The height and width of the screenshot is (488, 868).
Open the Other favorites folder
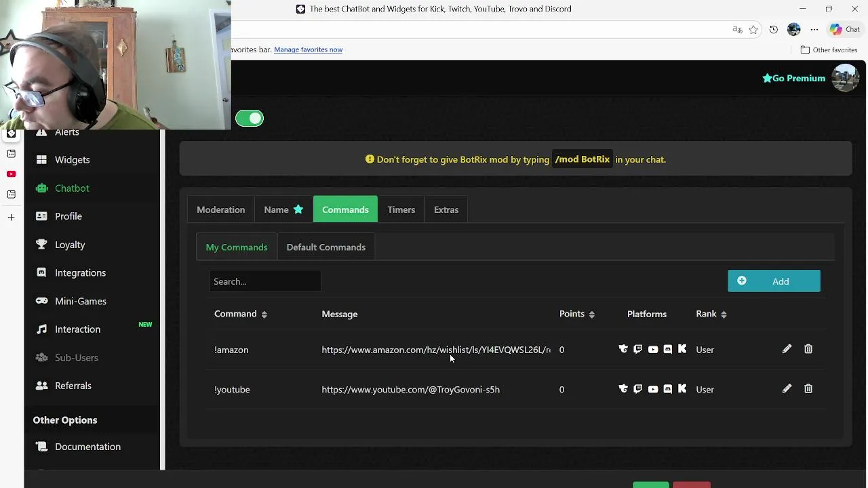pyautogui.click(x=829, y=49)
